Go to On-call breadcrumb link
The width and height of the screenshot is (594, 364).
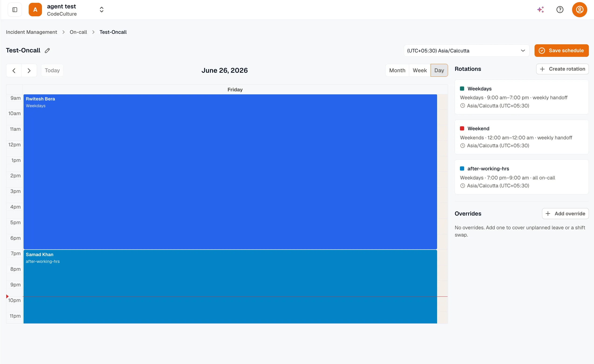coord(78,32)
